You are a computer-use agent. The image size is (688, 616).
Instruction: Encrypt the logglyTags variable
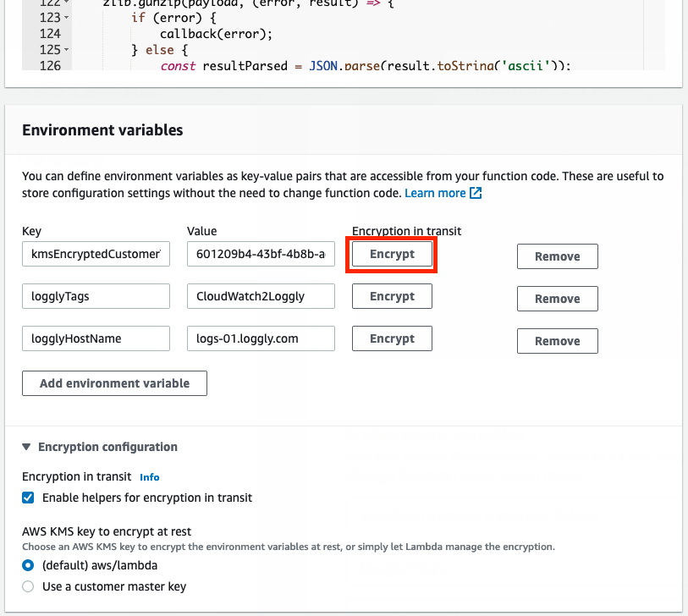(392, 296)
